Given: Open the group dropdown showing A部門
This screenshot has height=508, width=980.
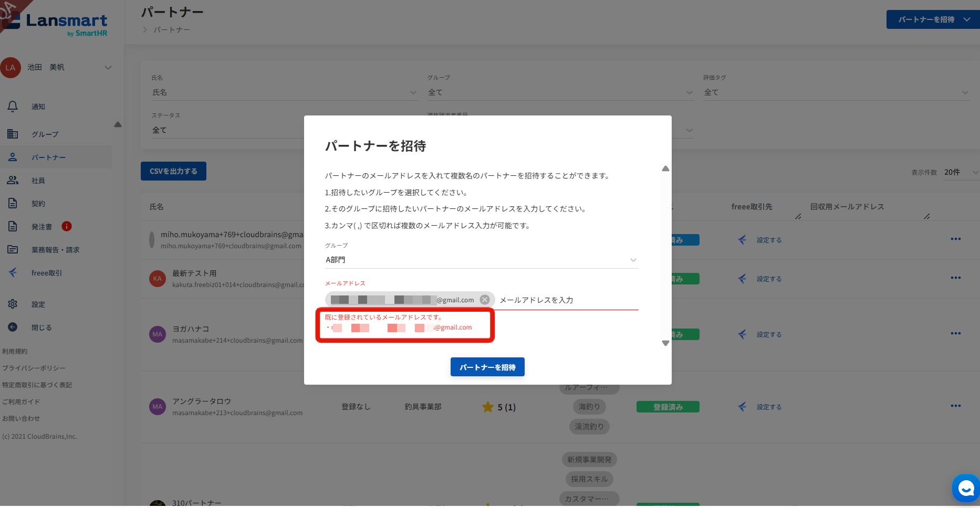Looking at the screenshot, I should click(x=482, y=260).
